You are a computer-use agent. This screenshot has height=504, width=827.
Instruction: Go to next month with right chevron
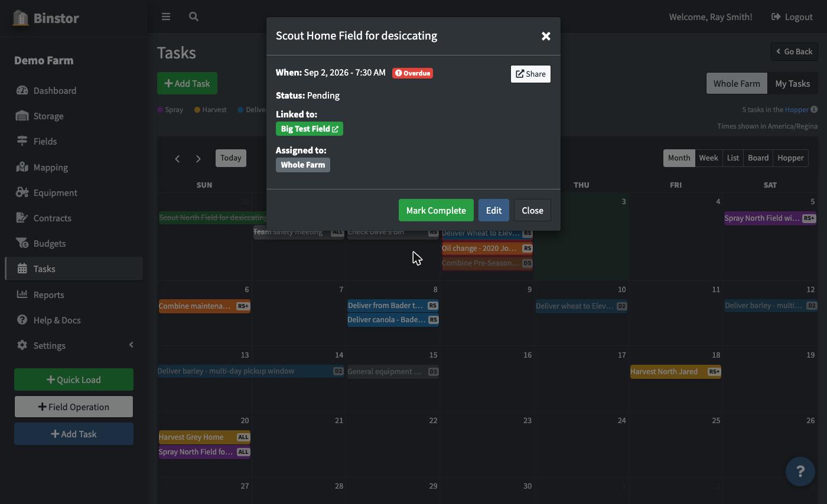198,158
